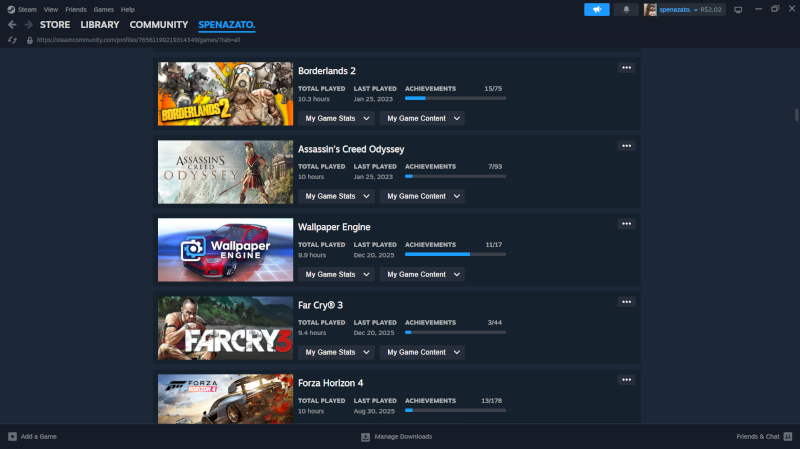Click the back navigation arrow
This screenshot has width=800, height=449.
(12, 24)
